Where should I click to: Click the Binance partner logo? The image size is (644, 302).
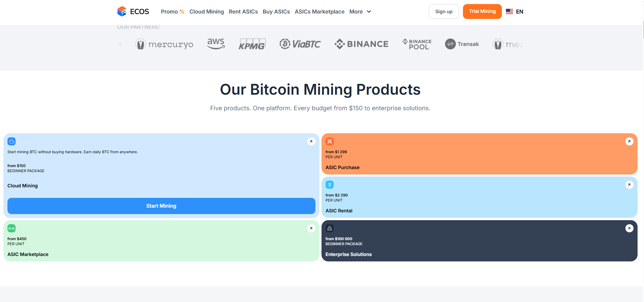point(361,44)
